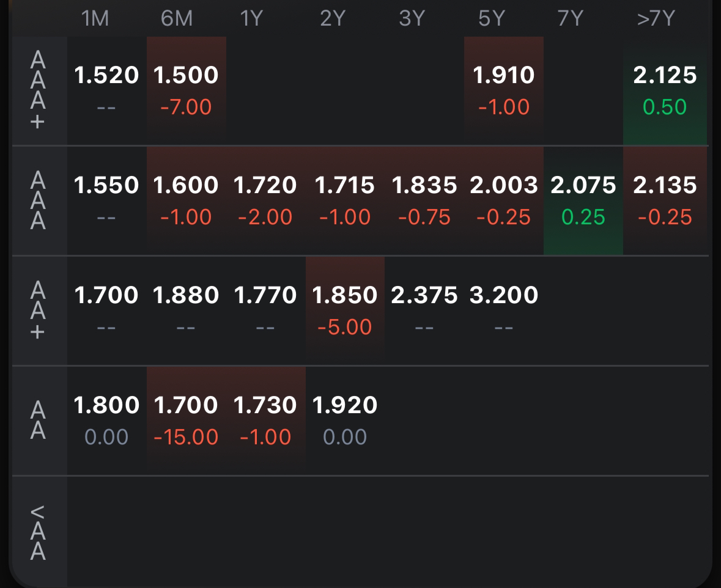Open the AA+ 2Y cell 1.850
Viewport: 721px width, 588px height.
click(345, 311)
